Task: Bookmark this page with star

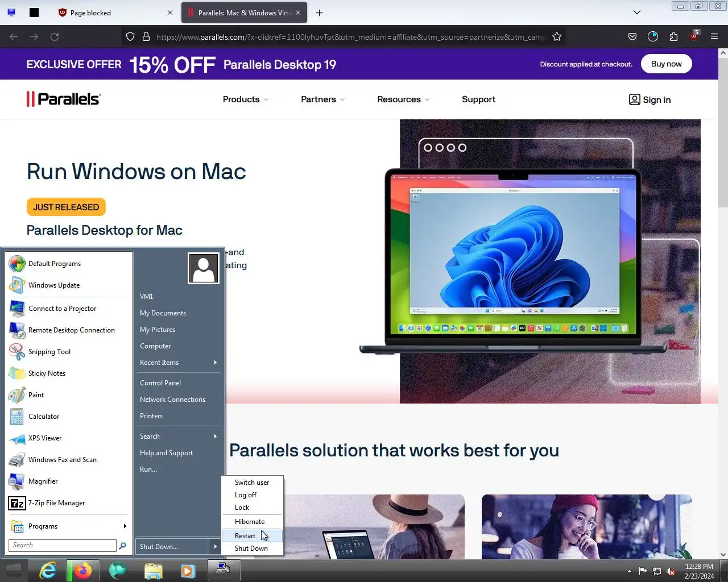Action: pos(557,36)
